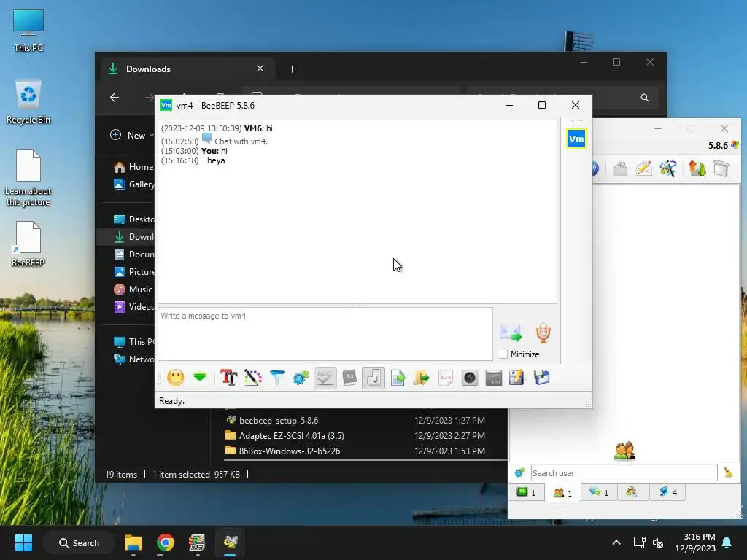Screen dimensions: 747x560
Task: Click the blue double floppy save icon
Action: (541, 378)
